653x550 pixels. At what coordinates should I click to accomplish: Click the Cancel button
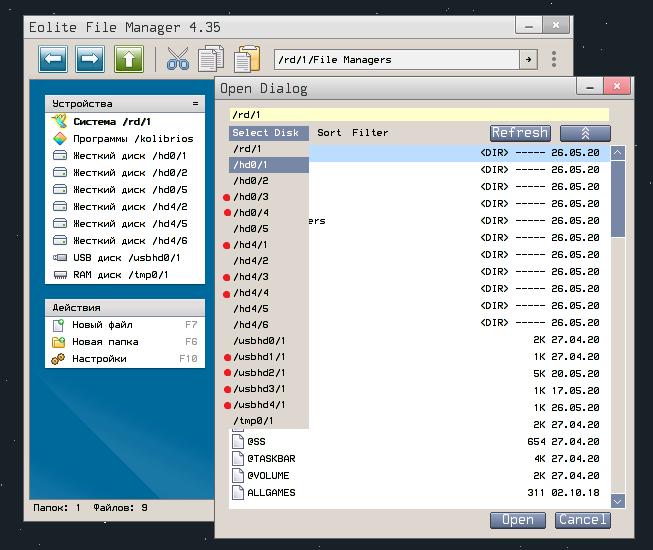(582, 520)
